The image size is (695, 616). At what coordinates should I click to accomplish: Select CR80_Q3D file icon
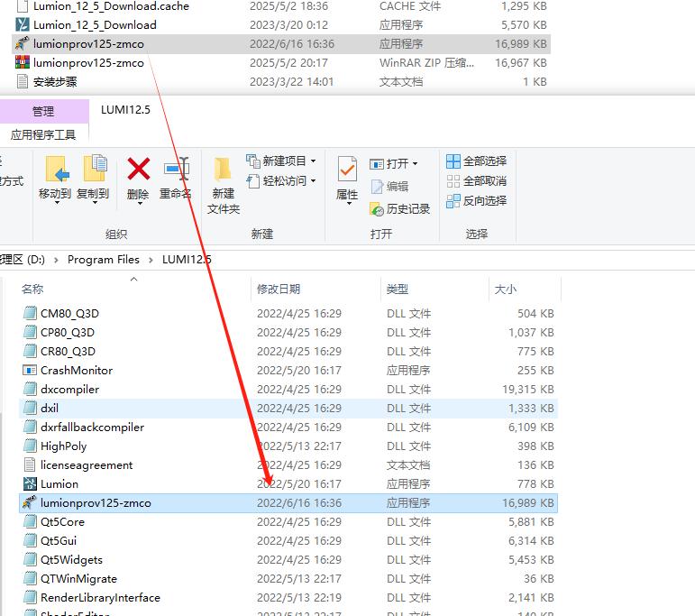30,351
